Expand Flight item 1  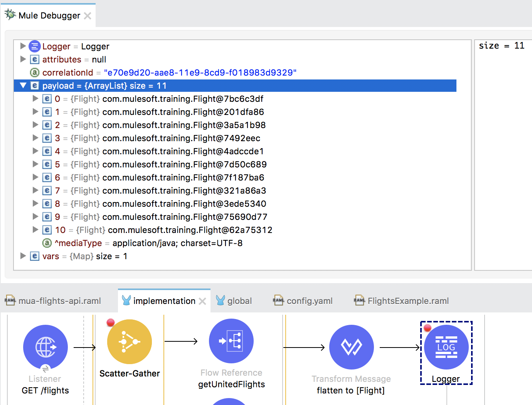(x=35, y=111)
